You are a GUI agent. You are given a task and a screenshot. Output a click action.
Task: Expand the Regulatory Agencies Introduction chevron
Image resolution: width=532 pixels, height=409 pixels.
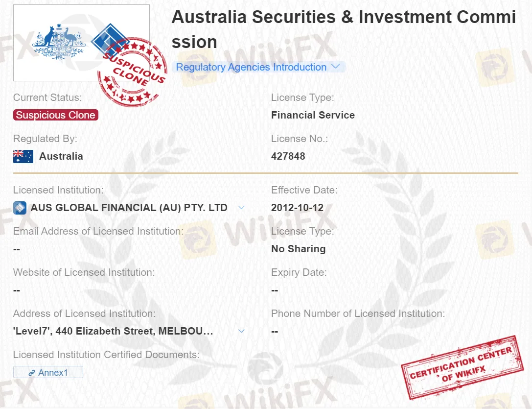(336, 67)
